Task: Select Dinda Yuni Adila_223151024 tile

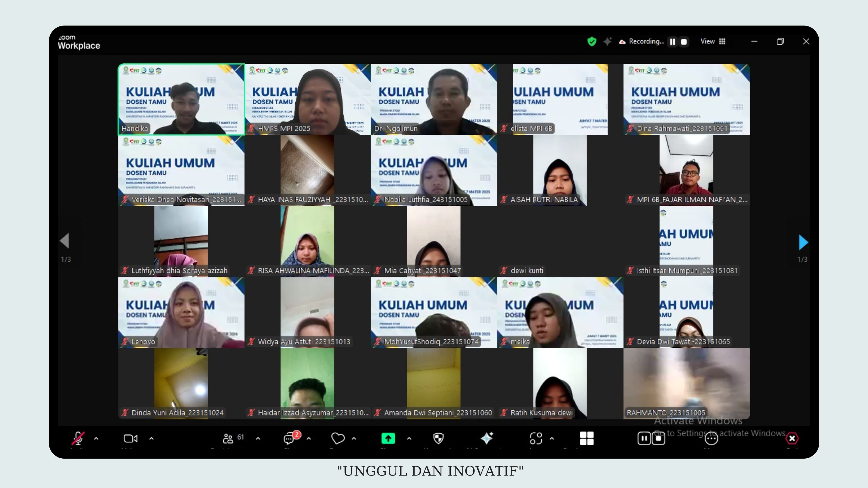Action: (x=181, y=384)
